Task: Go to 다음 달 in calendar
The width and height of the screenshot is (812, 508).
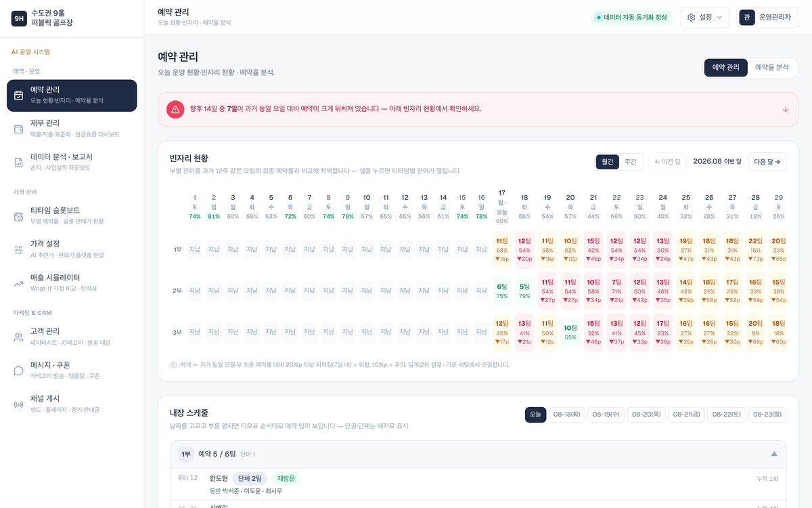Action: (767, 162)
